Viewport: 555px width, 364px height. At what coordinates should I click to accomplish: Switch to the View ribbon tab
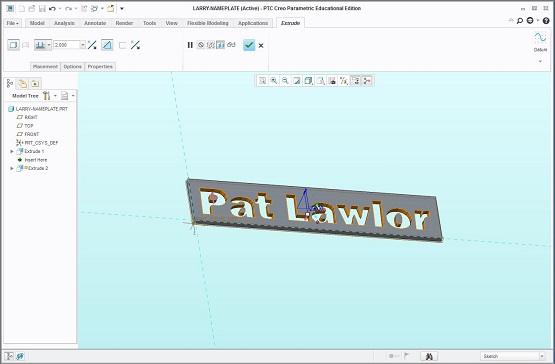tap(172, 23)
